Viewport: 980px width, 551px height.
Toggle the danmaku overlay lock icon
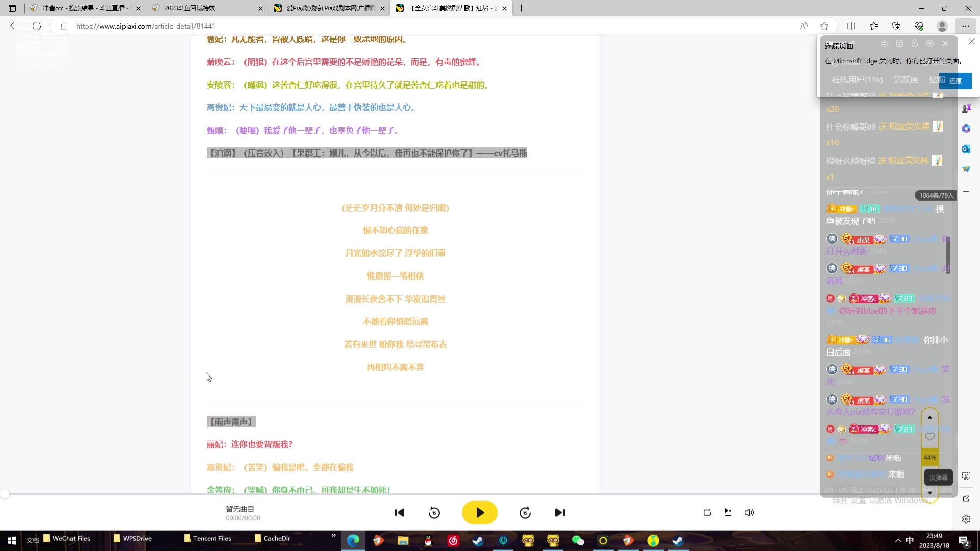tap(915, 44)
